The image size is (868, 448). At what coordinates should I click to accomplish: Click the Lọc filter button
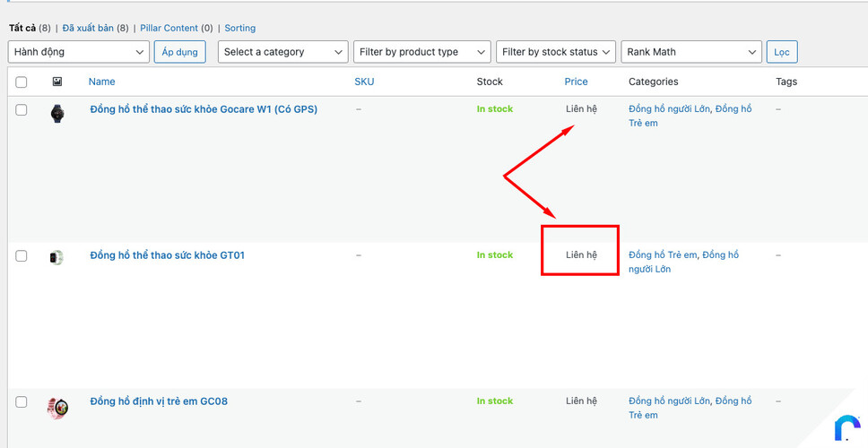(x=781, y=52)
